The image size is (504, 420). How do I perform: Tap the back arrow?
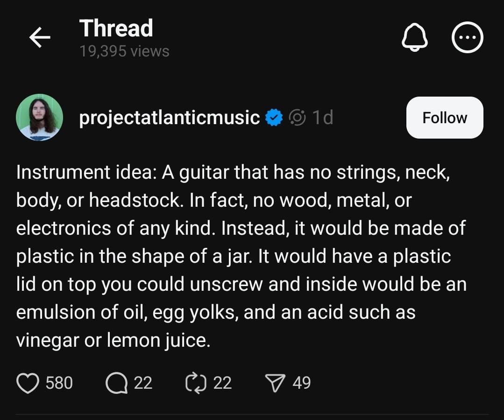click(x=40, y=38)
